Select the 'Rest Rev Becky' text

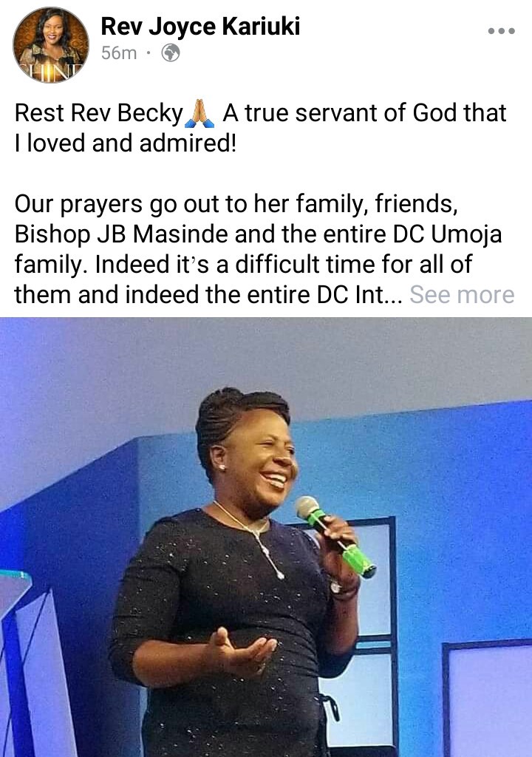pyautogui.click(x=98, y=113)
